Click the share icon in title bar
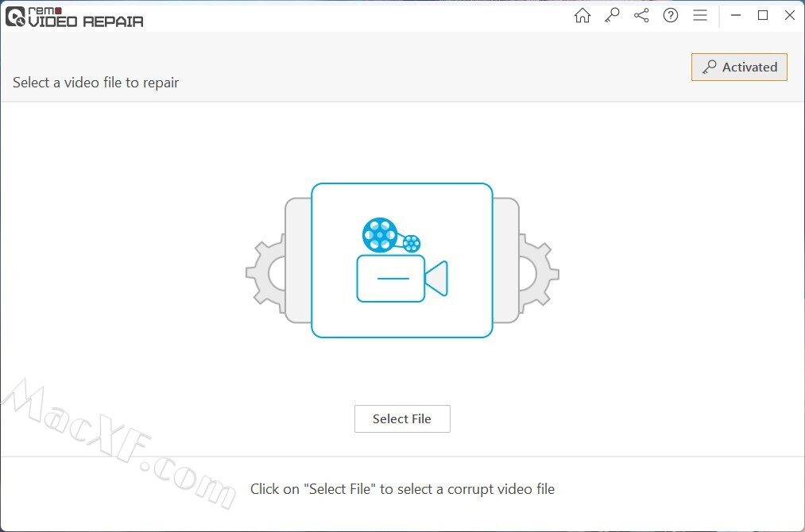The height and width of the screenshot is (532, 805). pos(641,15)
